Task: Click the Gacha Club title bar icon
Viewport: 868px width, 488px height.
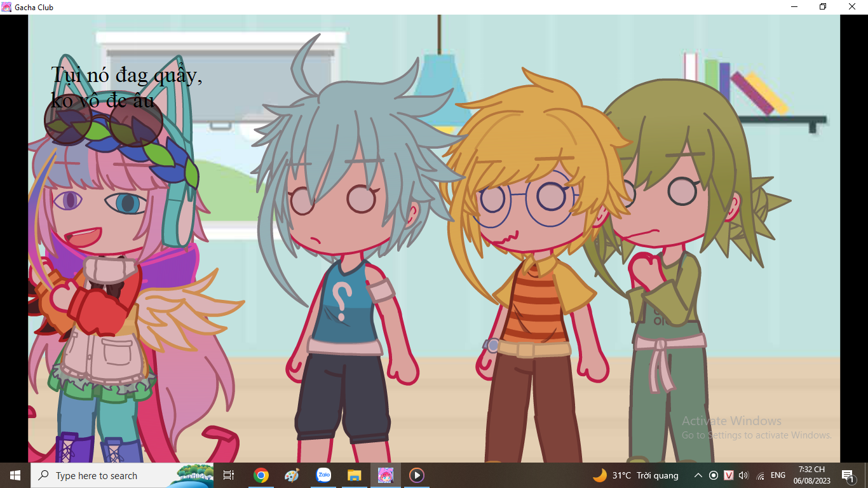Action: (x=6, y=7)
